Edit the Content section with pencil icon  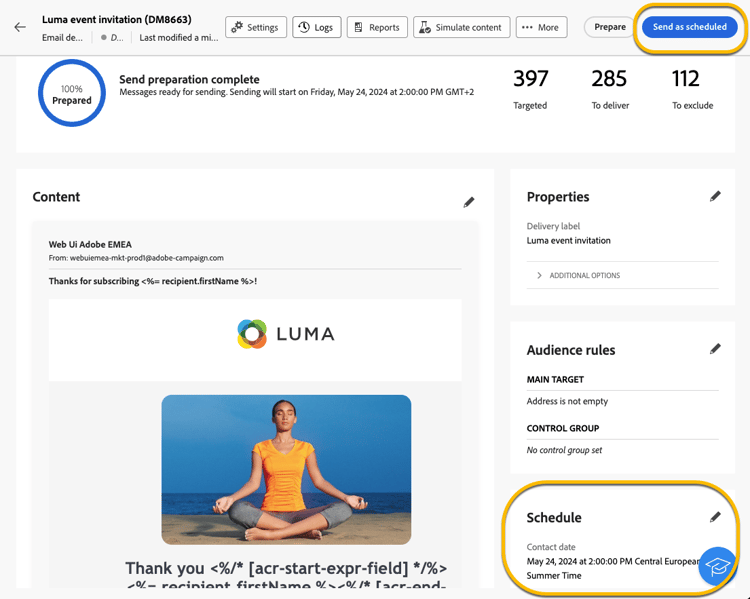click(x=469, y=202)
